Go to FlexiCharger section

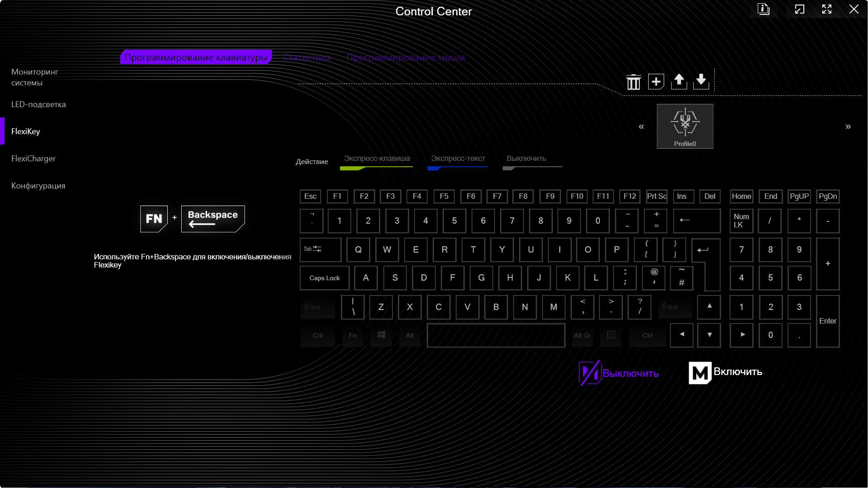tap(33, 159)
